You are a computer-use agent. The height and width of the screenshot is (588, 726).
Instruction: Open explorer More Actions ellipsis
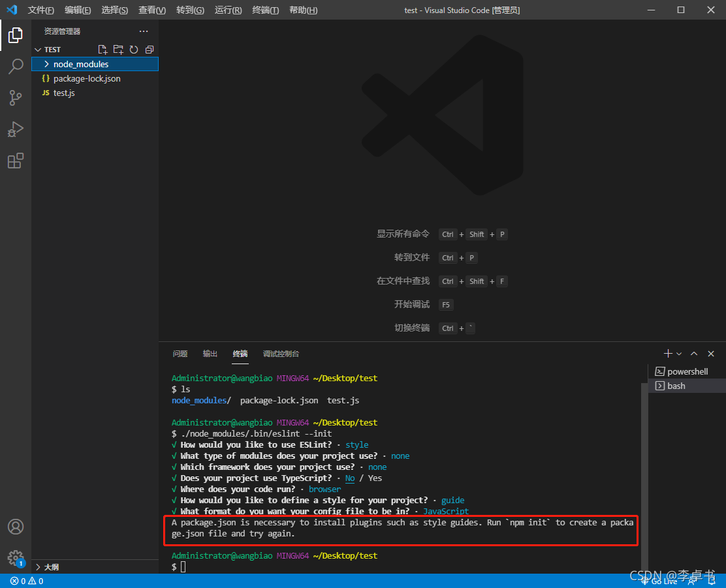pyautogui.click(x=144, y=31)
